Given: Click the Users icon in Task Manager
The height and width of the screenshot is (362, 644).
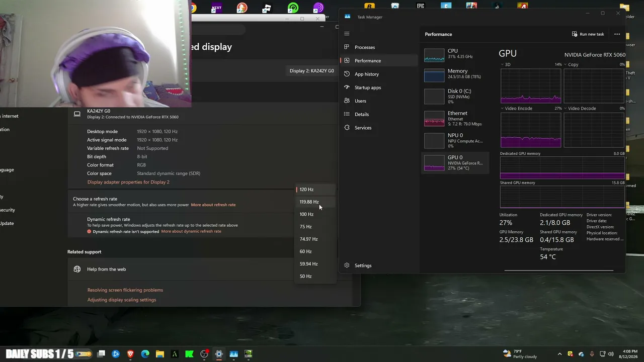Looking at the screenshot, I should click(x=347, y=101).
